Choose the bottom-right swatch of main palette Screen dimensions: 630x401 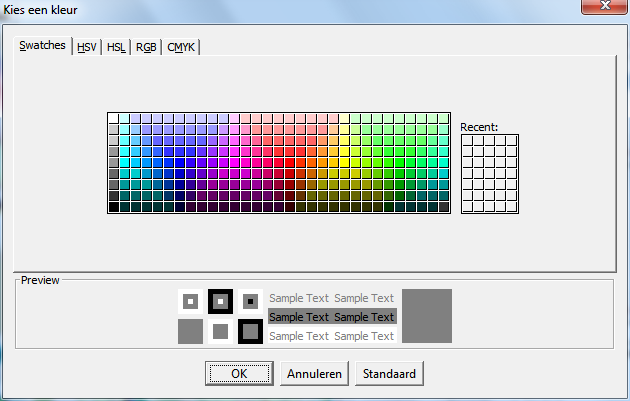444,207
